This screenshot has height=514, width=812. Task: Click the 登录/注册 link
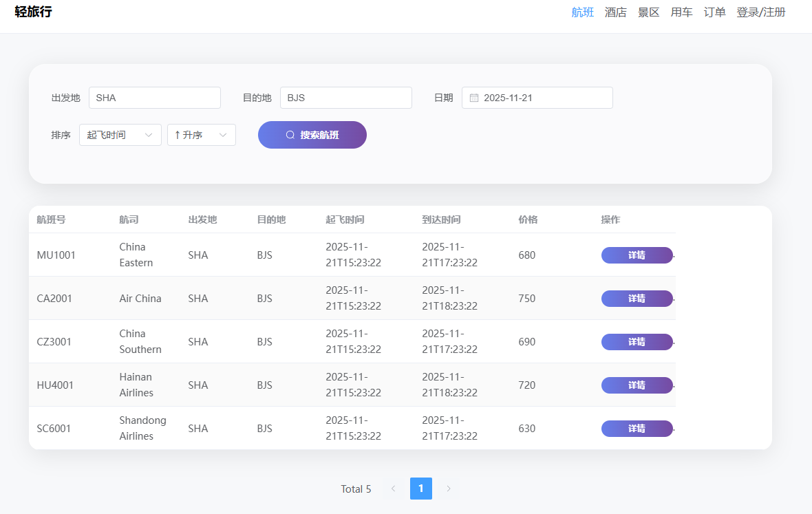click(x=760, y=12)
